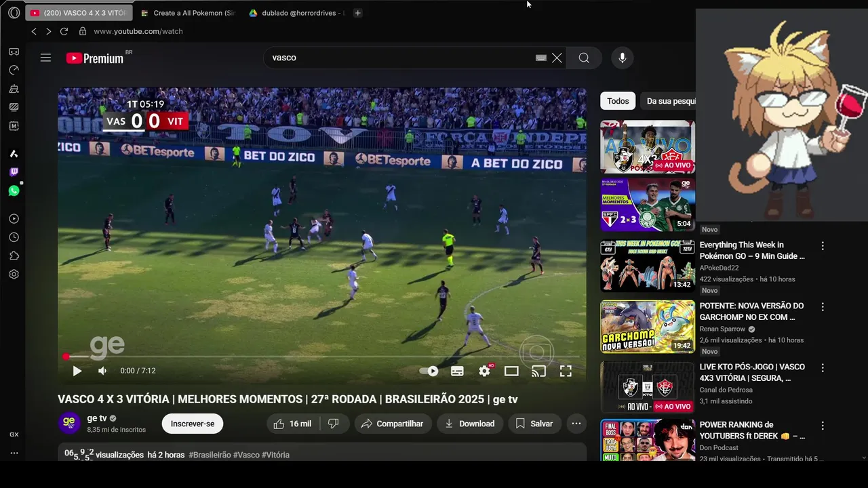Image resolution: width=868 pixels, height=488 pixels.
Task: View site security lock info
Action: tap(83, 31)
